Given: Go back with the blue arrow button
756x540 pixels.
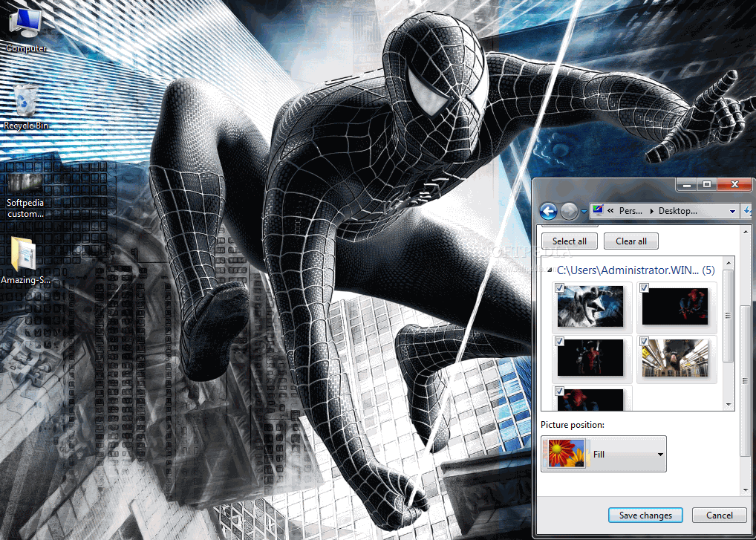Looking at the screenshot, I should coord(548,211).
